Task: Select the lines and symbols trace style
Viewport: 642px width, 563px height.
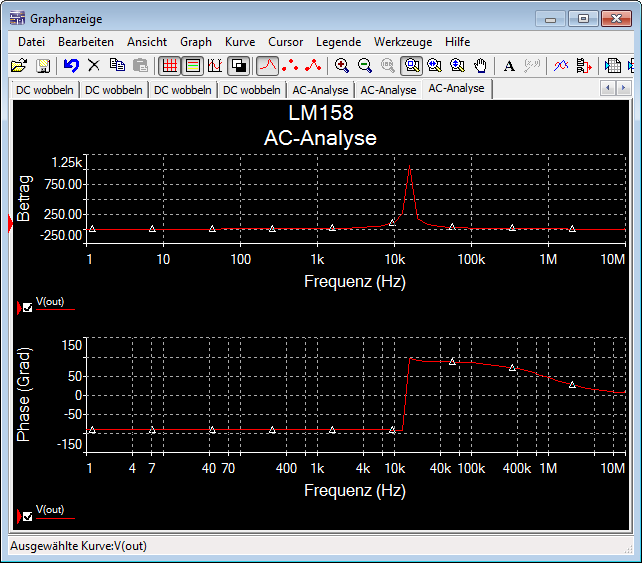Action: pos(313,66)
